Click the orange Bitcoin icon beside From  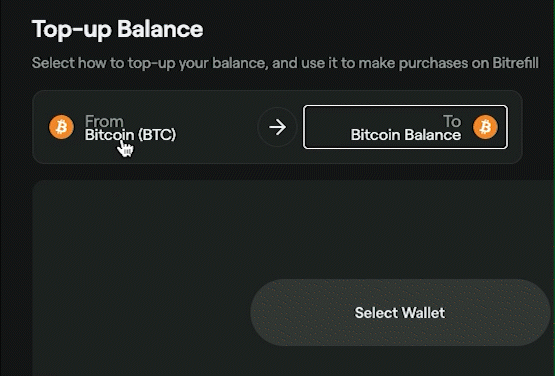click(x=62, y=127)
